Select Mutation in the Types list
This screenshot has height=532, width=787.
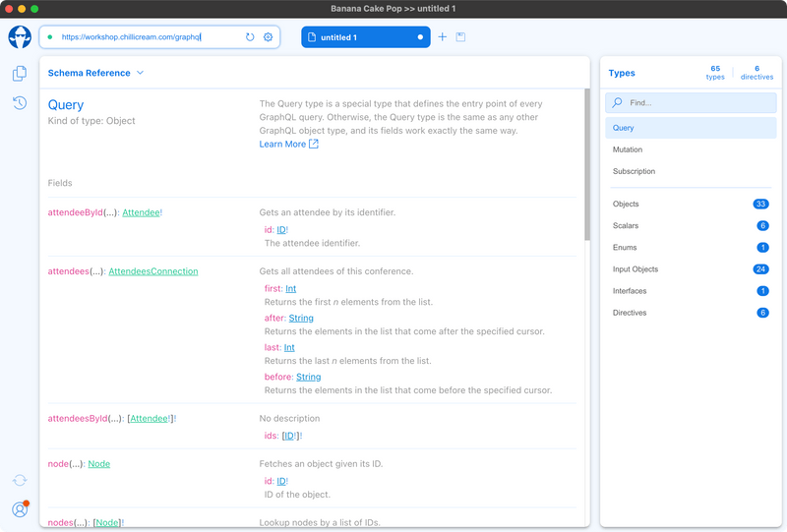691,149
